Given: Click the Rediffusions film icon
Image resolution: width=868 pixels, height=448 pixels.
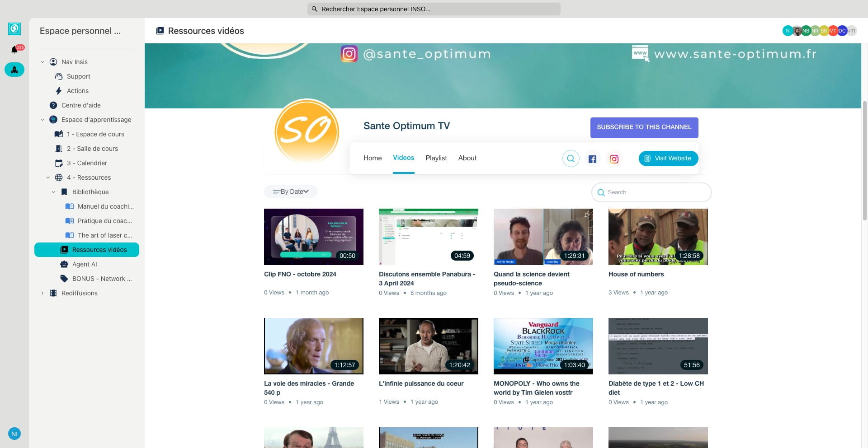Looking at the screenshot, I should tap(53, 293).
